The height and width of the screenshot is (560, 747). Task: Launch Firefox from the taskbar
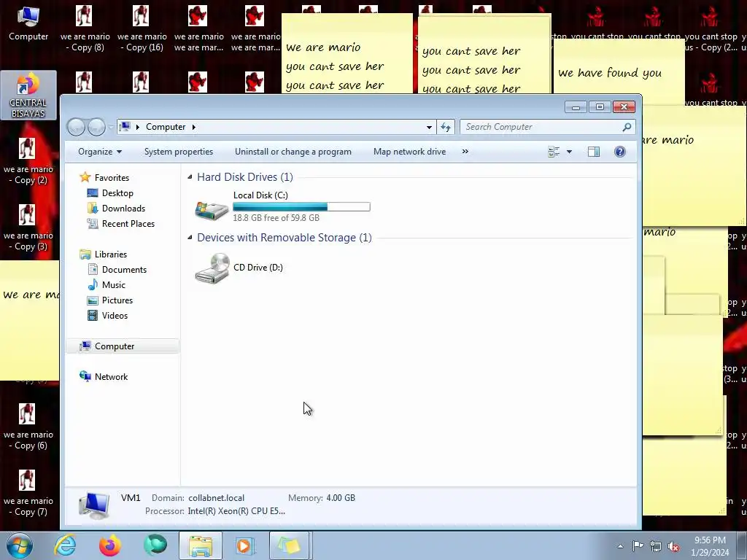110,545
